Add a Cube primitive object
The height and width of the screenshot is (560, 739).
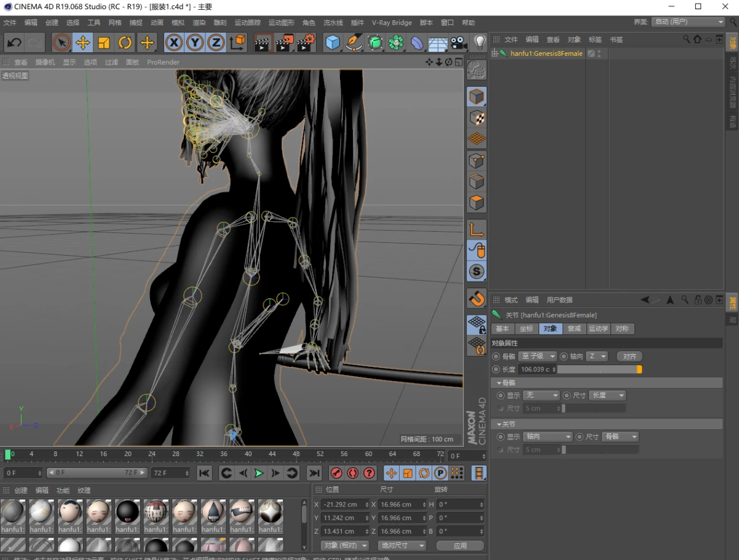tap(333, 42)
